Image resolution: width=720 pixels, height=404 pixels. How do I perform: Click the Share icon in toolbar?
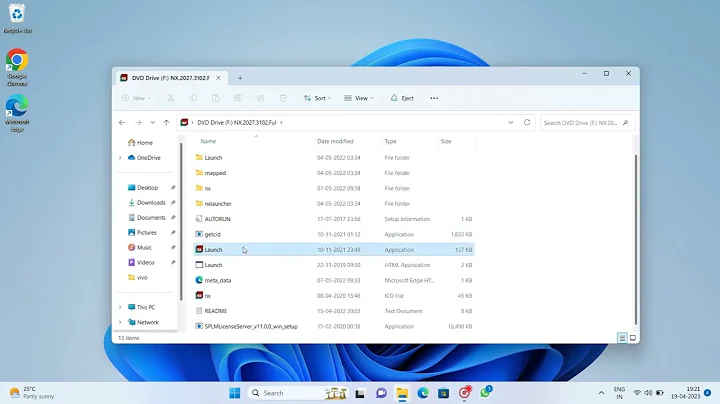[x=260, y=98]
